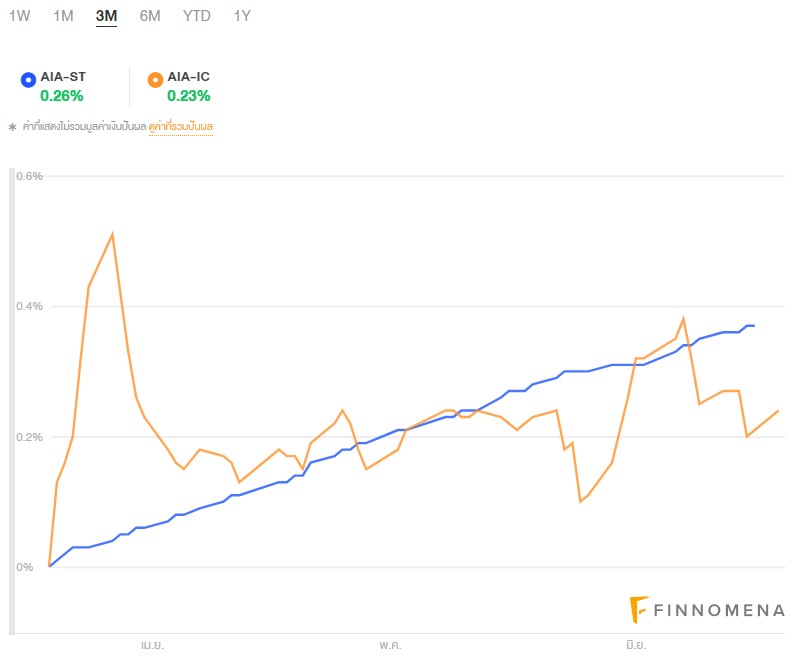Toggle the AIA-IC series label
The height and width of the screenshot is (662, 803).
(x=188, y=77)
